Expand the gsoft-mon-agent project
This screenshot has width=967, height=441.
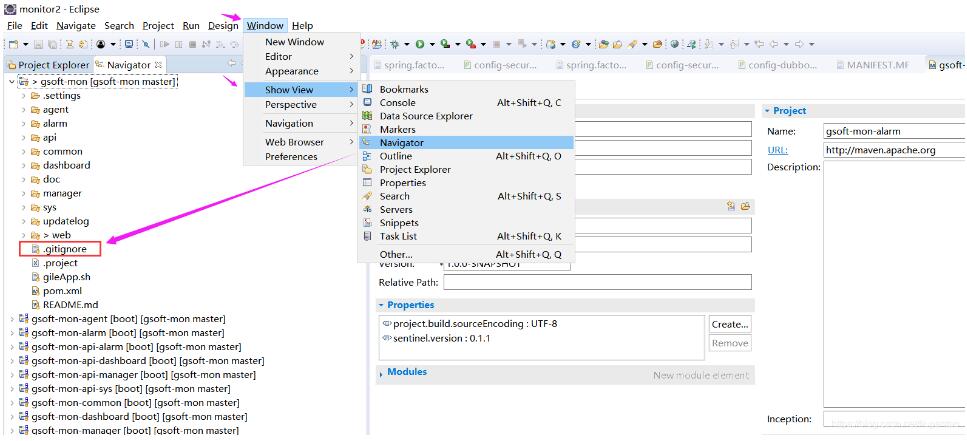12,319
